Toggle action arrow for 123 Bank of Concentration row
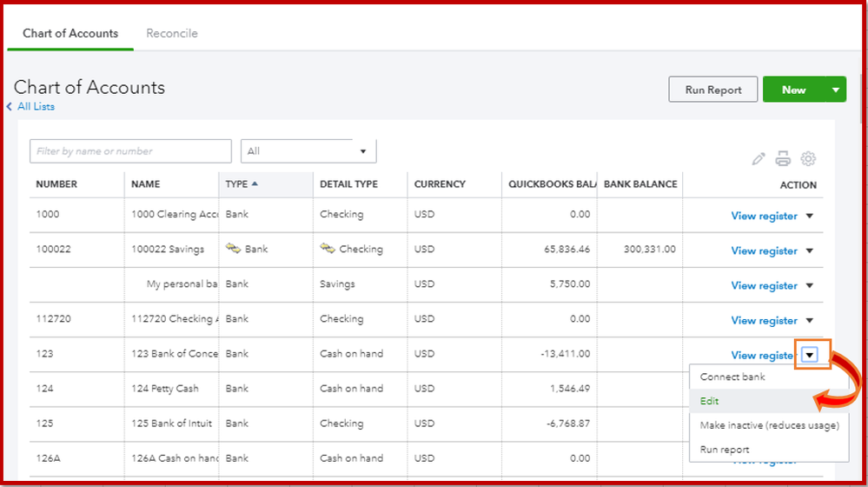 (x=810, y=355)
